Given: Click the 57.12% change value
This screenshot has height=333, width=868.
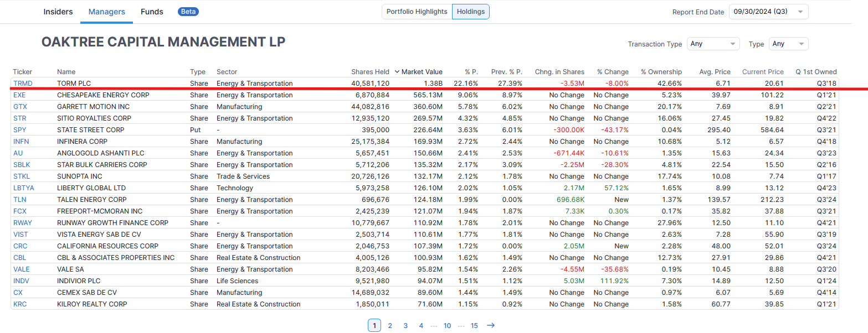Looking at the screenshot, I should pos(618,188).
